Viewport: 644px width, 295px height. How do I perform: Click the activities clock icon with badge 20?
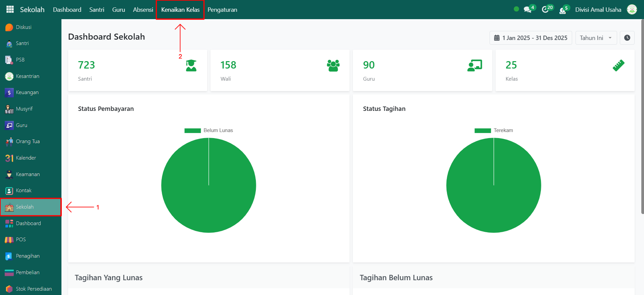click(546, 10)
